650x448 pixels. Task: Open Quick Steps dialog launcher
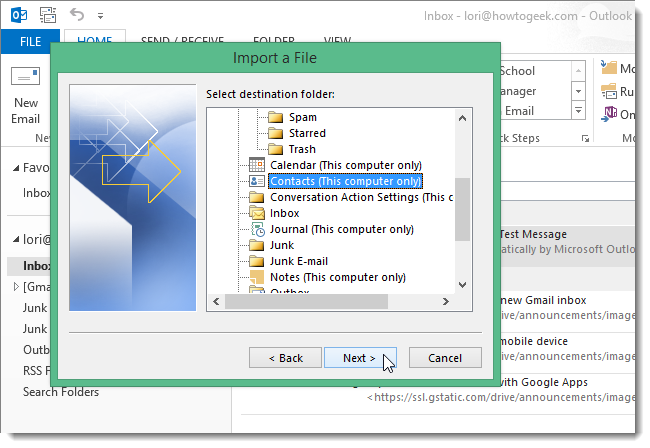[585, 139]
